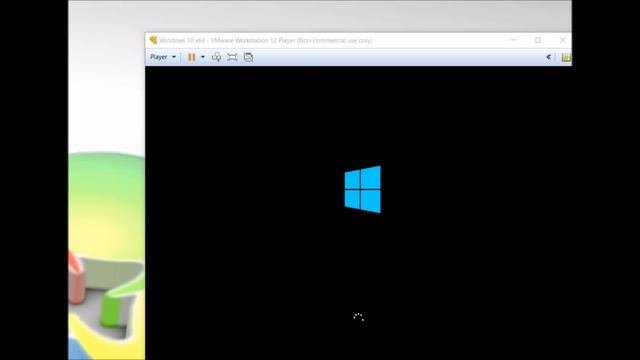Screen dimensions: 640x360
Task: Click the blue double-arrow collapse icon
Action: pyautogui.click(x=549, y=57)
